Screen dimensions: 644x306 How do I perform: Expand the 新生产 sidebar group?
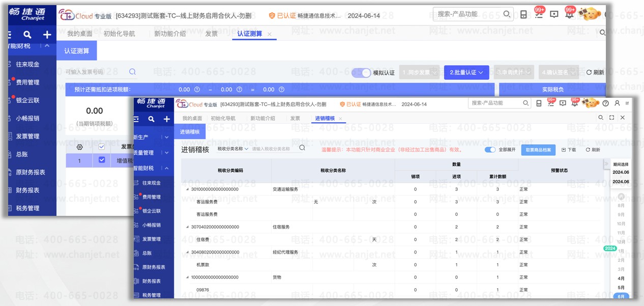166,137
